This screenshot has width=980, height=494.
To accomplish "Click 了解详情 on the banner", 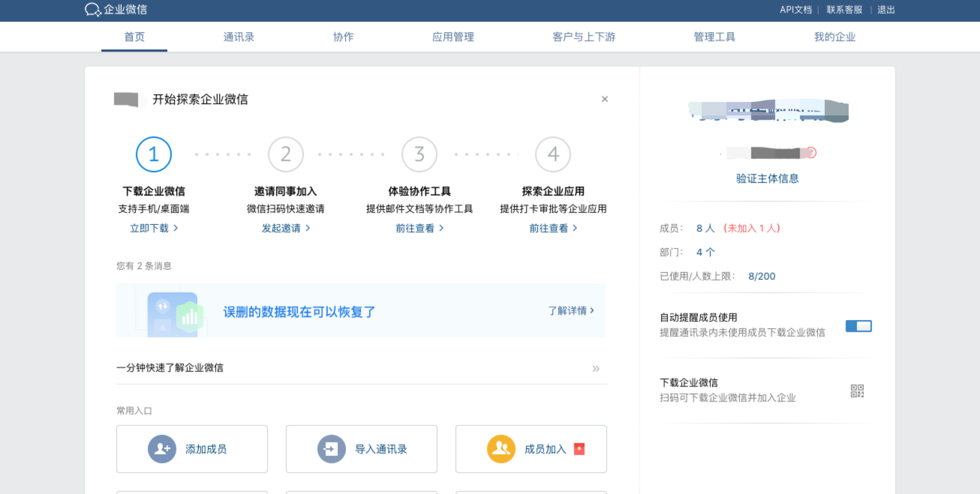I will click(x=571, y=310).
